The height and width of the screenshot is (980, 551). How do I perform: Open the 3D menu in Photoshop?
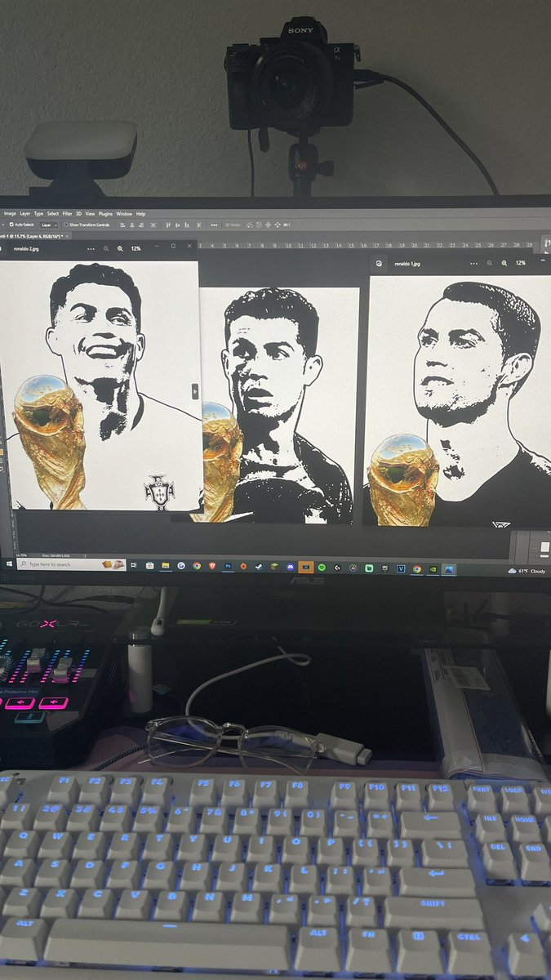pyautogui.click(x=78, y=214)
